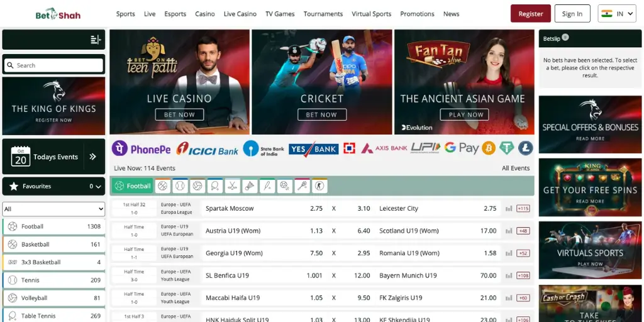Open statistics icon for Spartak Moscow match
Viewport: 644px width, 322px height.
[x=509, y=209]
